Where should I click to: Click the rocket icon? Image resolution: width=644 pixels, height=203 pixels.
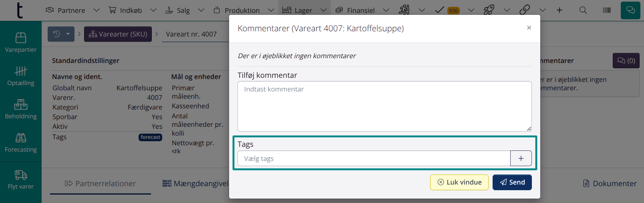(x=489, y=10)
